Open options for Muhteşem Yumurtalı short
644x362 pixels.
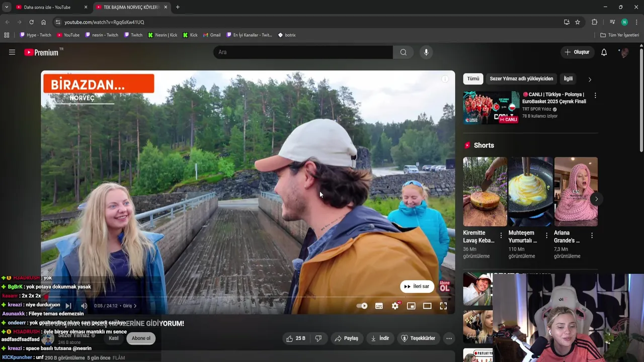(x=546, y=235)
